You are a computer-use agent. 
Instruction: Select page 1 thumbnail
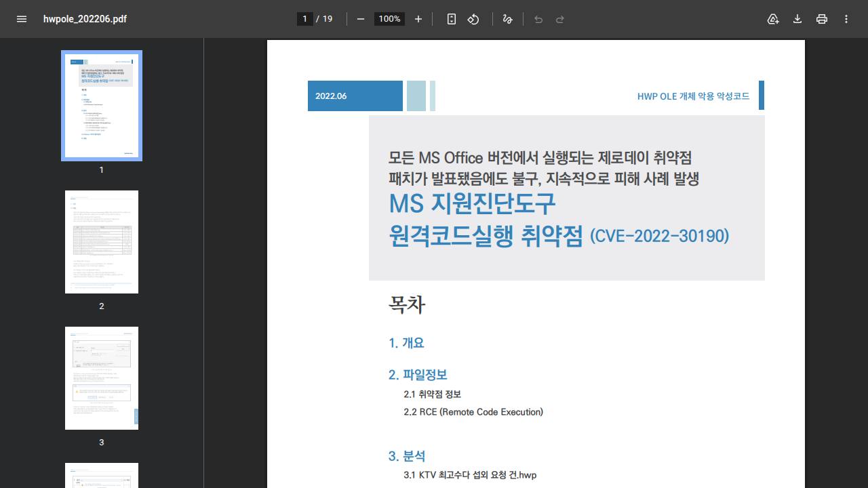tap(102, 106)
